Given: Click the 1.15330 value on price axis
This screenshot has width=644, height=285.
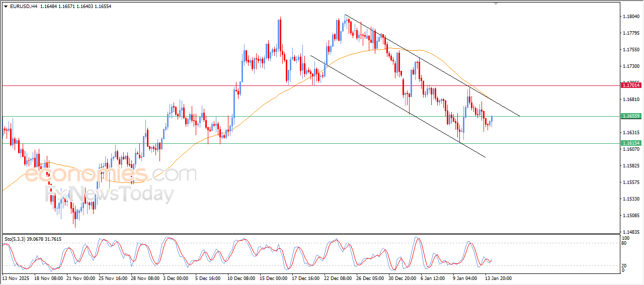Looking at the screenshot, I should tap(631, 199).
